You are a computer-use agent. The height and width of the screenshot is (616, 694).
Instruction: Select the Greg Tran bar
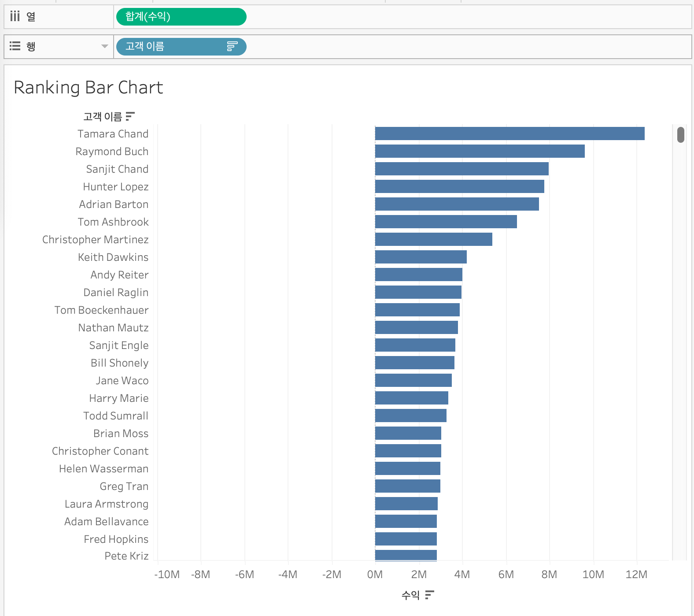[x=407, y=486]
